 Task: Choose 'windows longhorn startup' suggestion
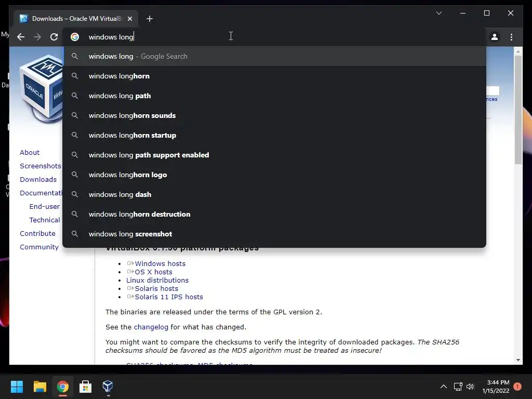click(x=274, y=135)
